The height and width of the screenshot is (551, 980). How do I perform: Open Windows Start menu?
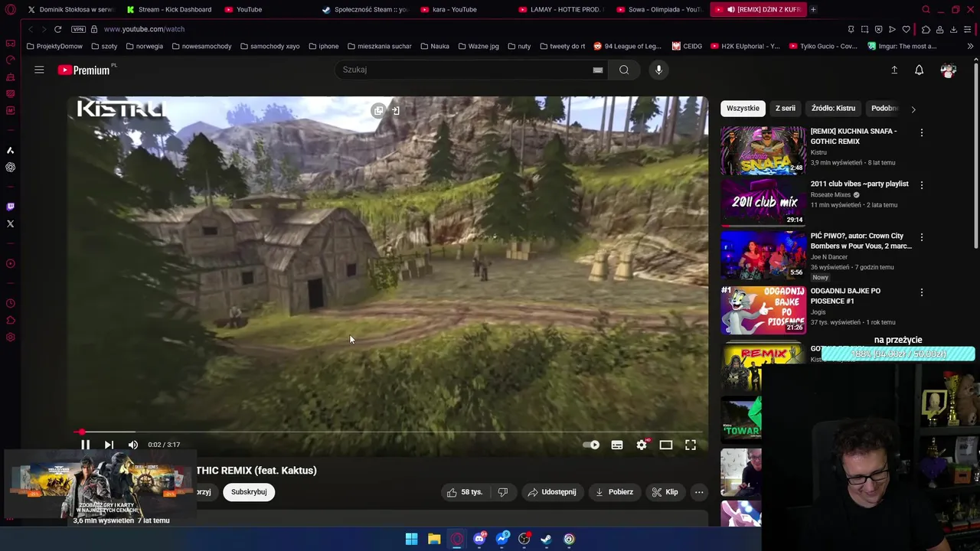(411, 539)
